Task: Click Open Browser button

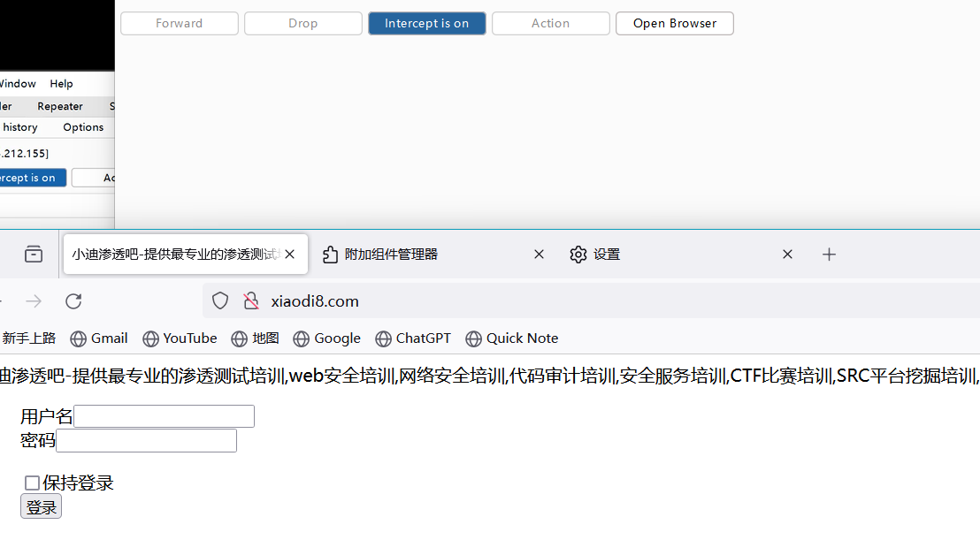Action: 674,23
